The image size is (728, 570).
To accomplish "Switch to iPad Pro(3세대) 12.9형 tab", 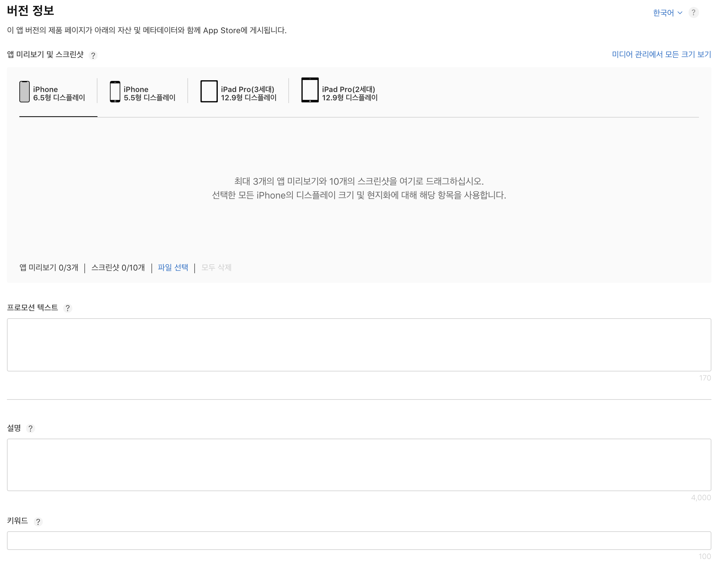I will pos(248,93).
